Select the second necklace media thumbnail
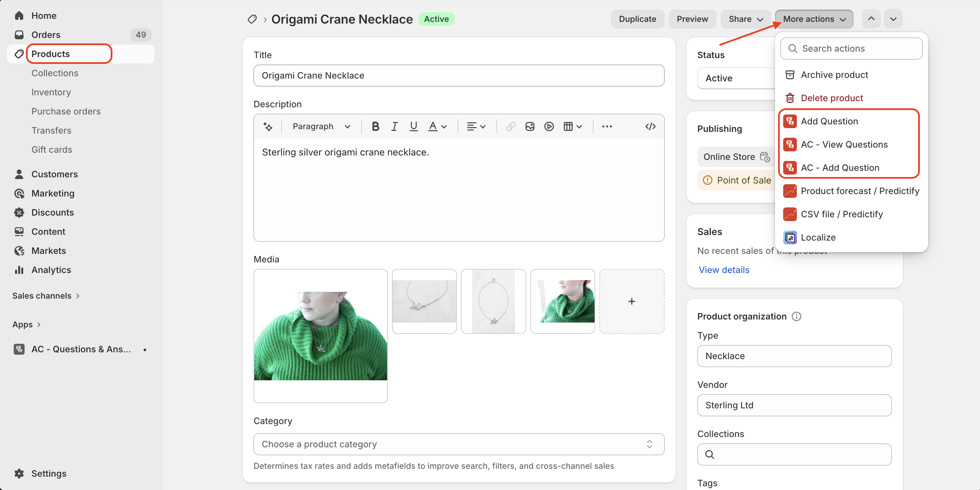Viewport: 980px width, 490px height. point(424,301)
